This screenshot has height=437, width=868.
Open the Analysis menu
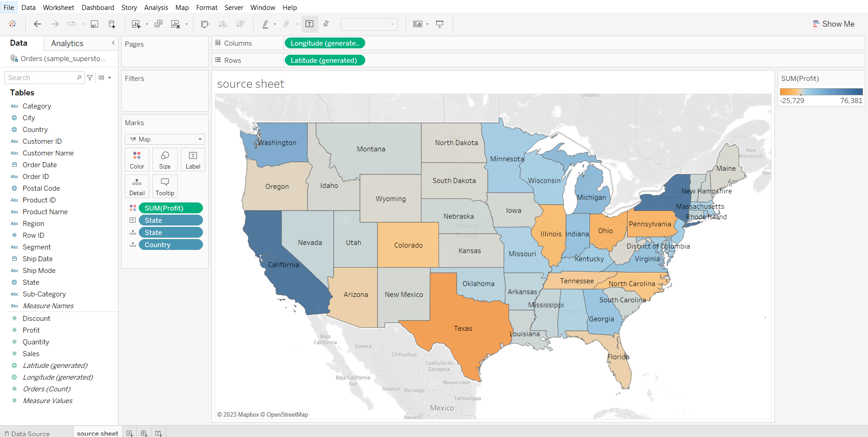(156, 7)
